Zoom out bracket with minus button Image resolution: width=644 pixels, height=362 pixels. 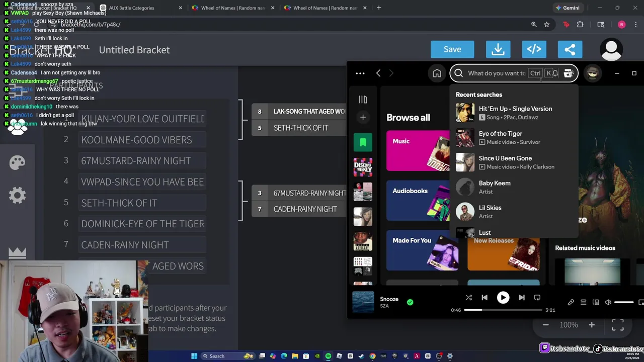click(545, 325)
